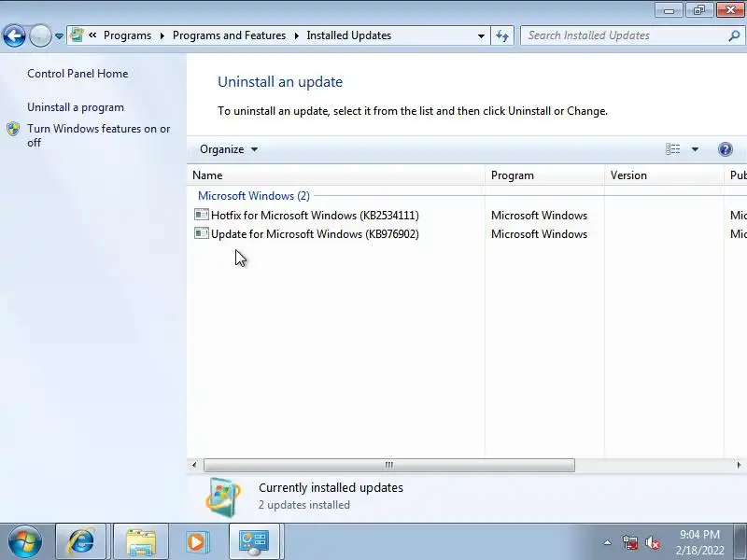Click the magnifier search icon

tap(734, 35)
